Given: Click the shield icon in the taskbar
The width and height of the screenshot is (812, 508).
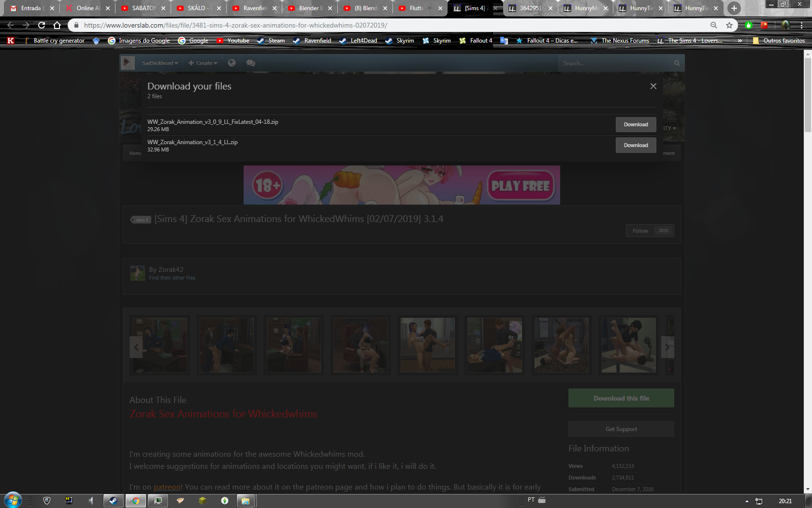Looking at the screenshot, I should (x=47, y=501).
